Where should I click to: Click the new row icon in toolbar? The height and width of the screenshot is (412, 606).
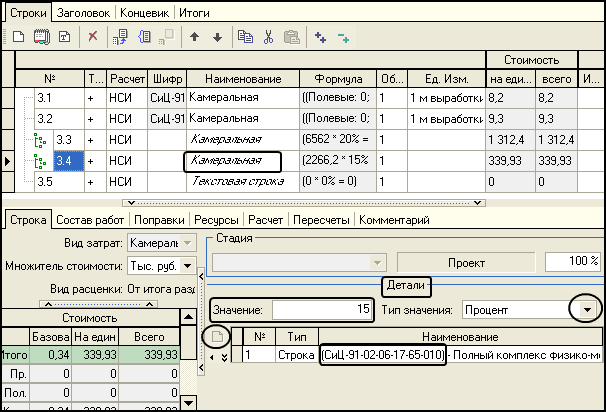(17, 36)
